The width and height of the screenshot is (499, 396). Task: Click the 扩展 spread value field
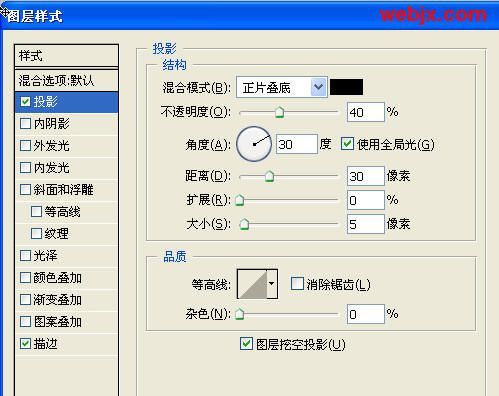366,200
